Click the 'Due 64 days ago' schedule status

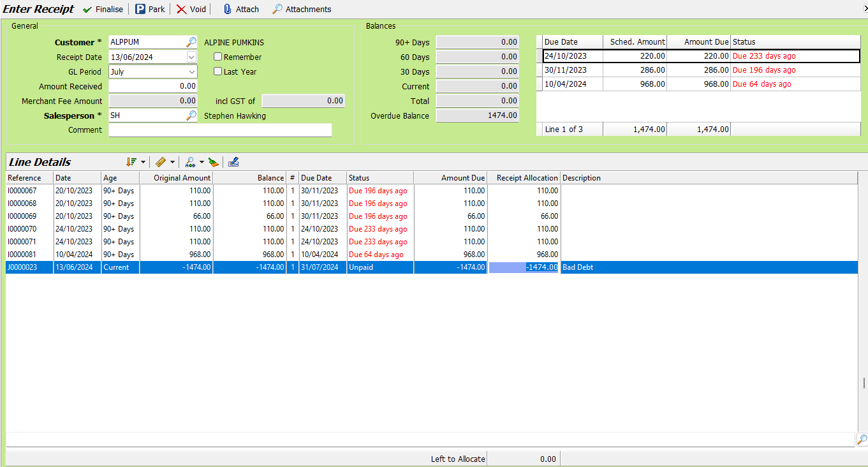[762, 84]
